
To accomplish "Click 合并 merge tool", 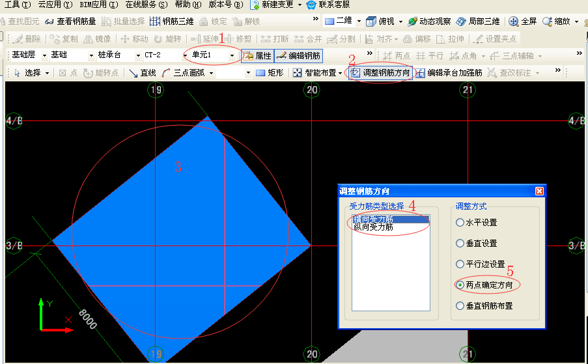I will point(308,38).
